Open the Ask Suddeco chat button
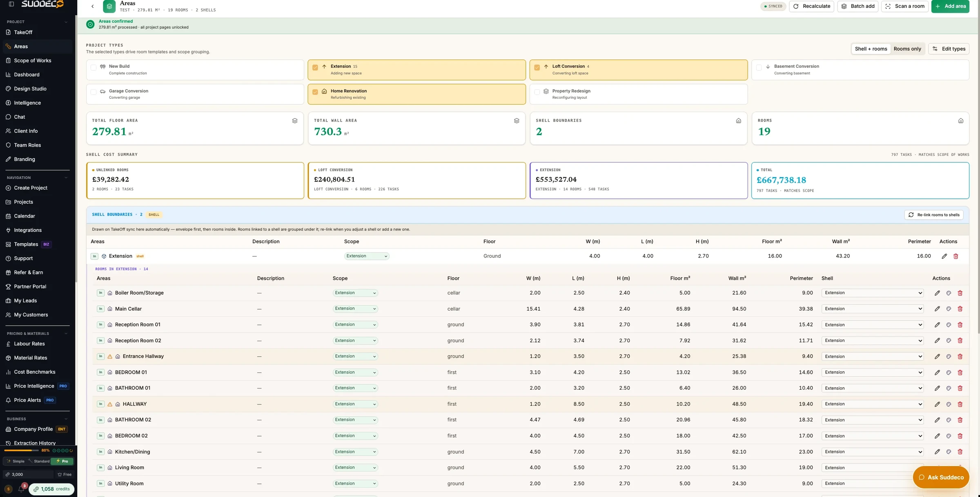 tap(941, 477)
